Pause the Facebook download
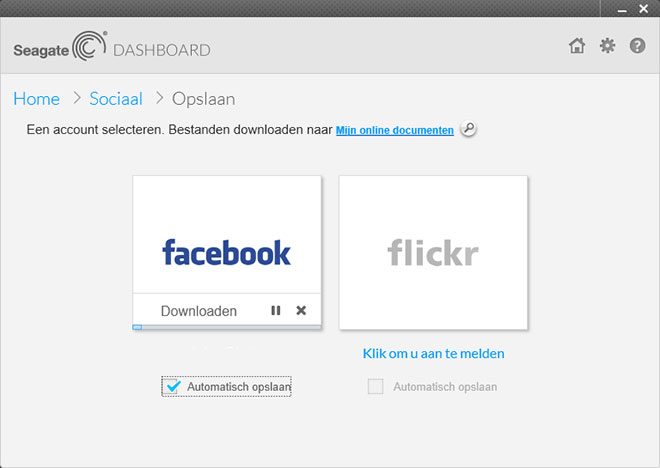The height and width of the screenshot is (468, 660). [x=276, y=311]
